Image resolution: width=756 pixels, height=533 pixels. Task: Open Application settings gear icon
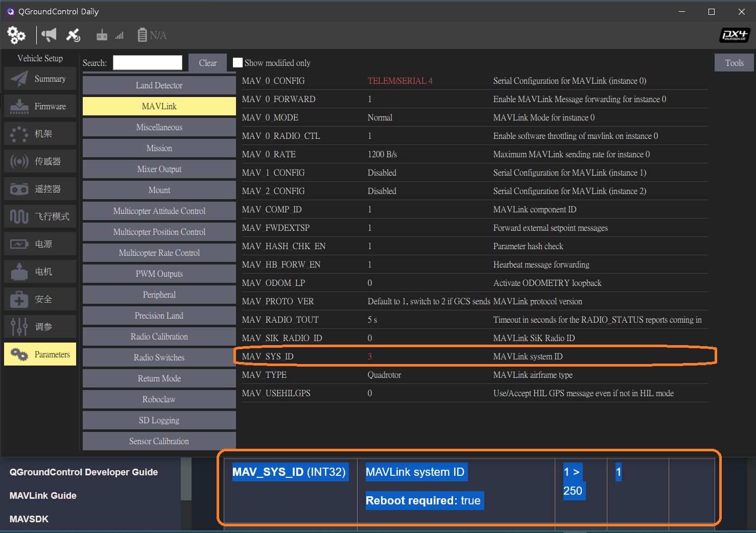(x=16, y=35)
